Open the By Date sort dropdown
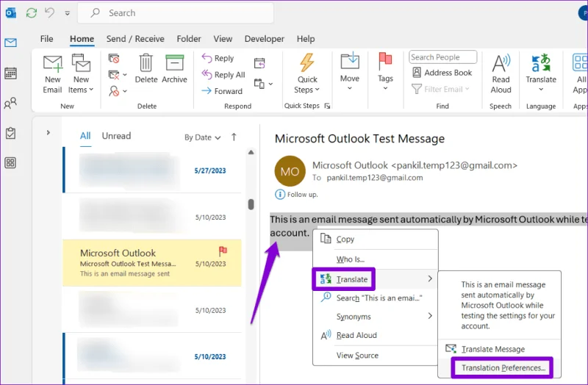Viewport: 588px width, 385px height. tap(203, 137)
